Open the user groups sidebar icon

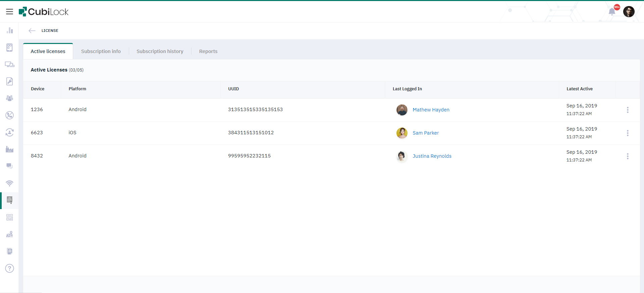(x=9, y=98)
